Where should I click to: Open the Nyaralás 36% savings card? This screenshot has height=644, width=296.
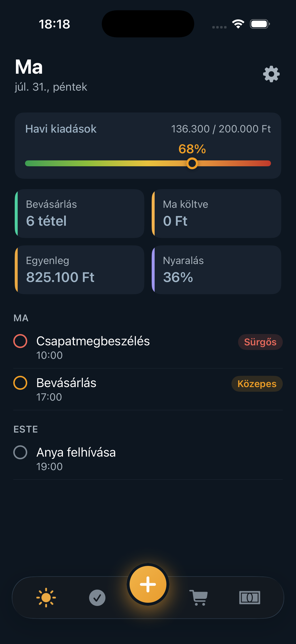(x=216, y=270)
